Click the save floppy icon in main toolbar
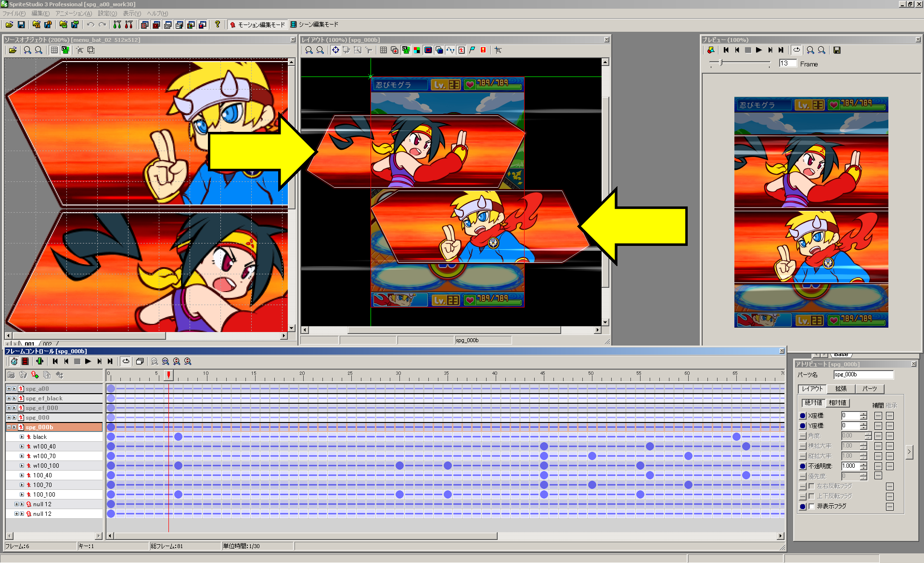The width and height of the screenshot is (924, 563). tap(21, 25)
